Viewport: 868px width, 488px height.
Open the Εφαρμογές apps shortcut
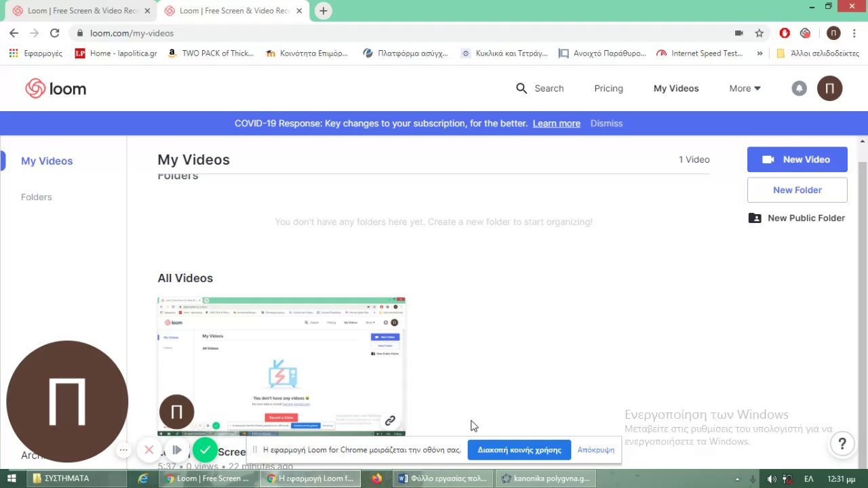click(35, 53)
